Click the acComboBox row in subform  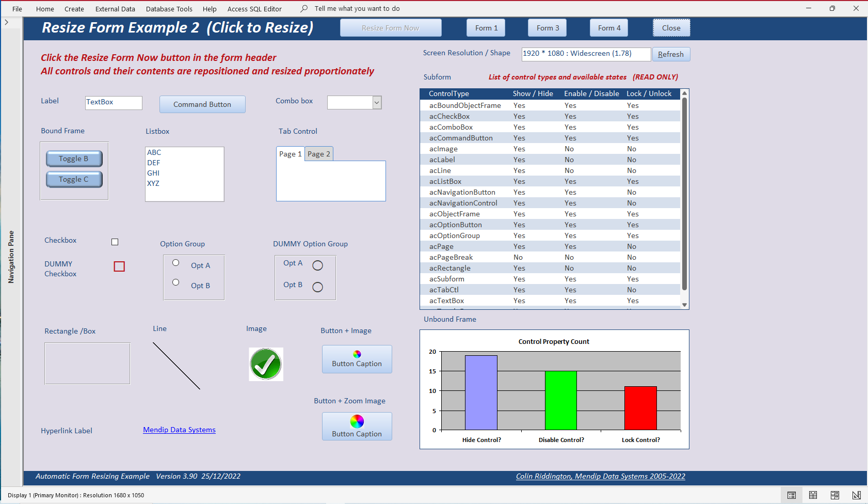550,127
